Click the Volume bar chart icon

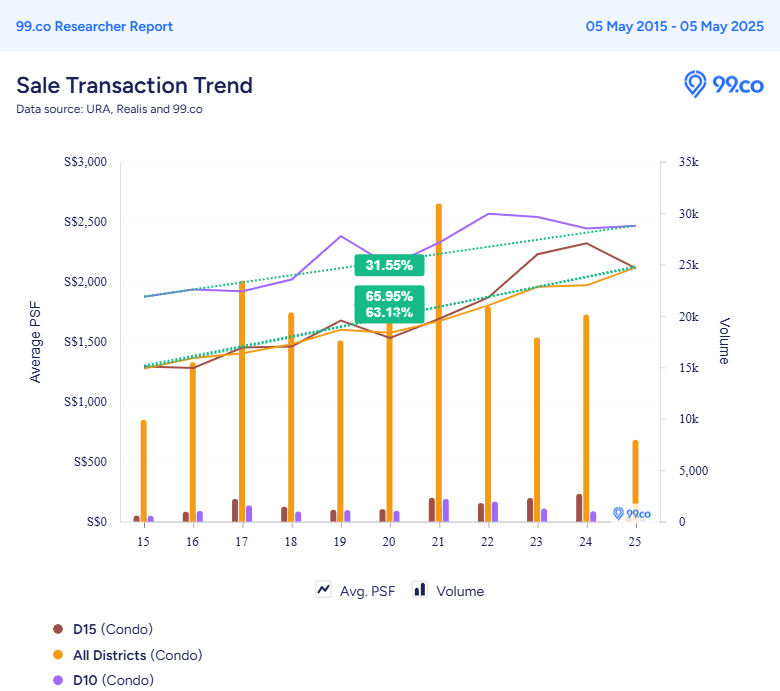click(420, 590)
